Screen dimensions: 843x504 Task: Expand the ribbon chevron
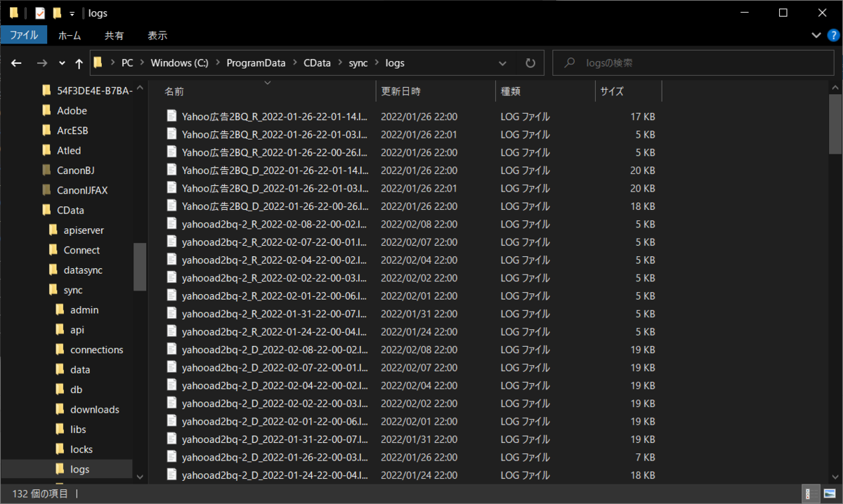pyautogui.click(x=816, y=35)
